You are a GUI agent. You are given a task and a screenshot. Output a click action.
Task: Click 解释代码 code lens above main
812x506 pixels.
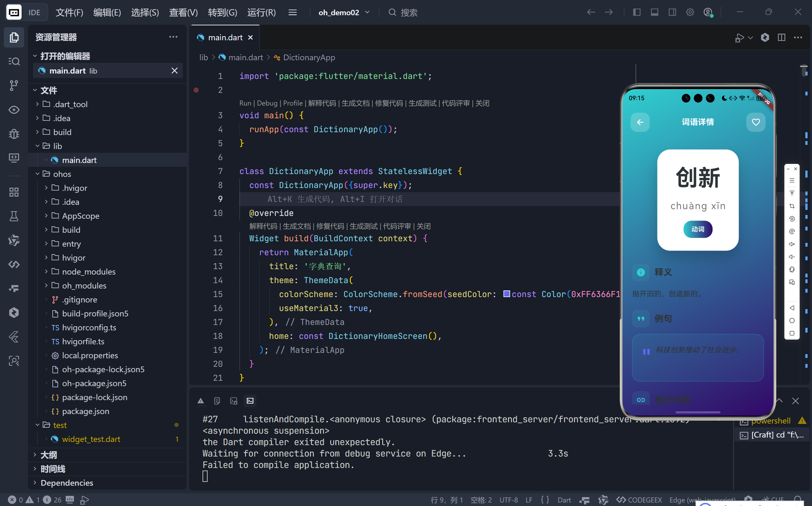322,103
